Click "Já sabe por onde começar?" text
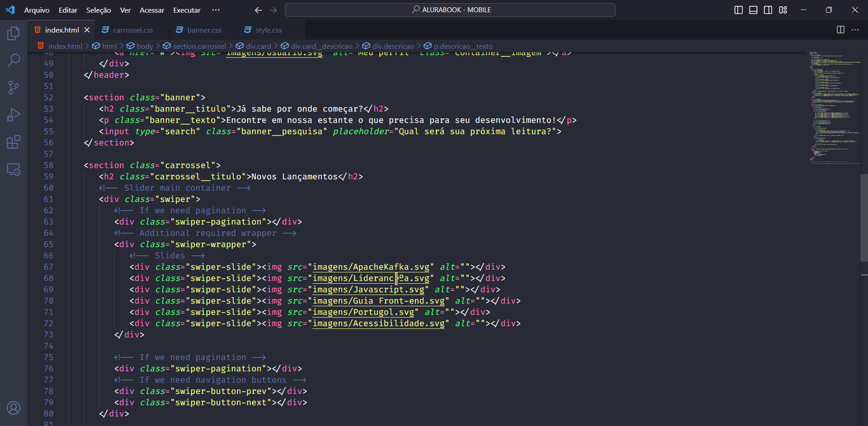 point(300,109)
